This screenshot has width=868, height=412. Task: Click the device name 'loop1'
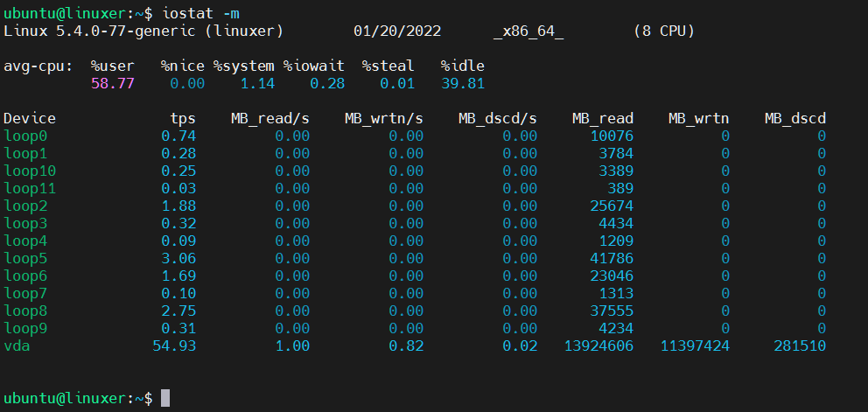point(25,153)
